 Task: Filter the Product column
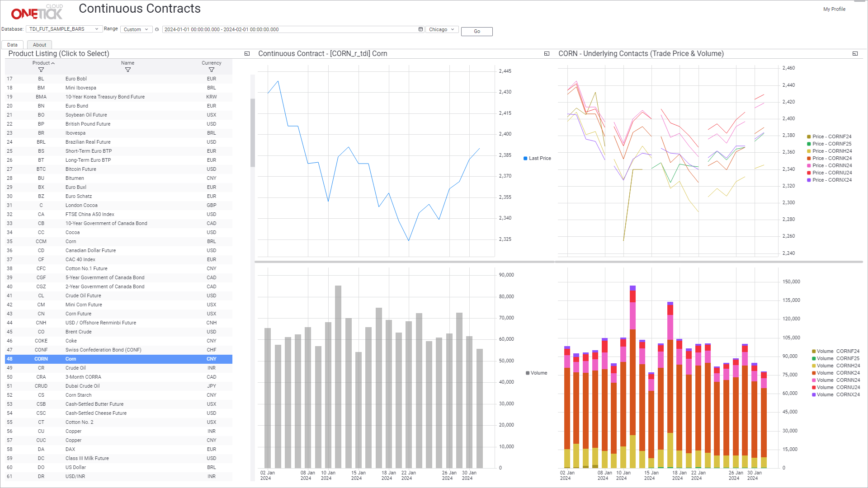click(41, 70)
